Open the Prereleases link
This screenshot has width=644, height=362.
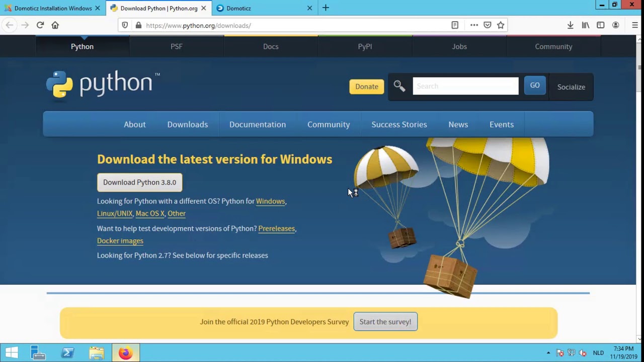pos(277,228)
